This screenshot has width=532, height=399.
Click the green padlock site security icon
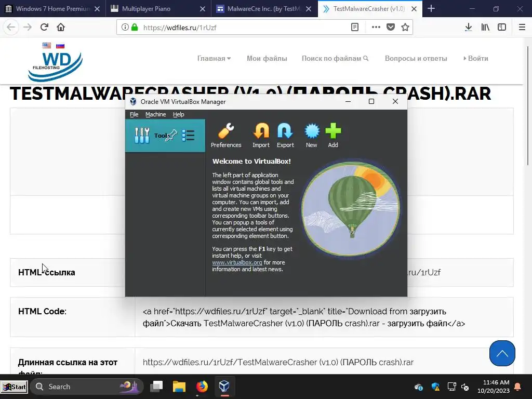point(135,27)
